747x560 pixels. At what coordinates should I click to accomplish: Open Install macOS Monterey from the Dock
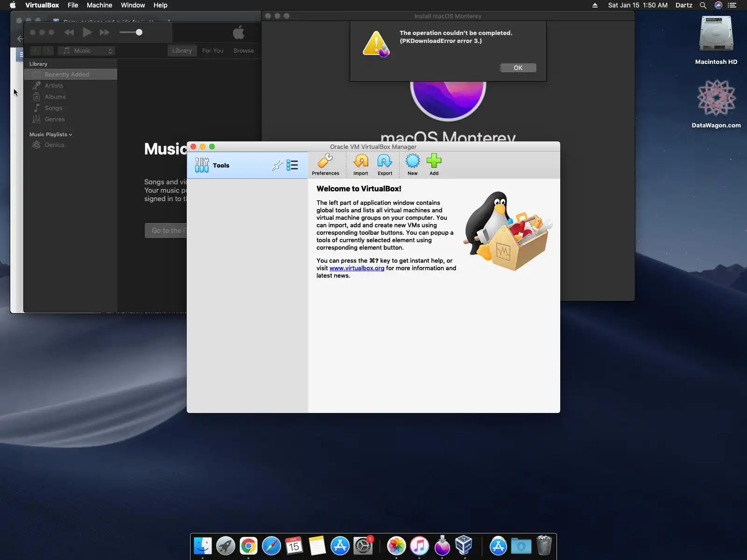coord(442,546)
